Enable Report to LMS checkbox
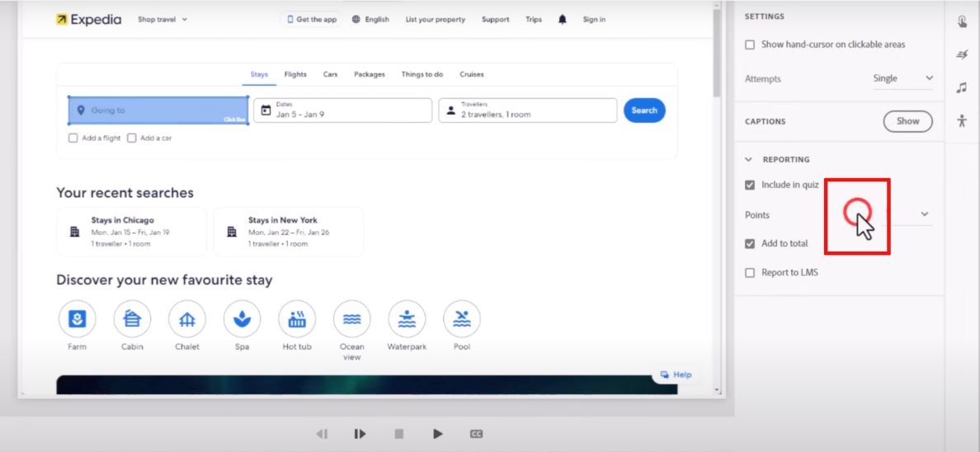This screenshot has width=980, height=452. [750, 272]
